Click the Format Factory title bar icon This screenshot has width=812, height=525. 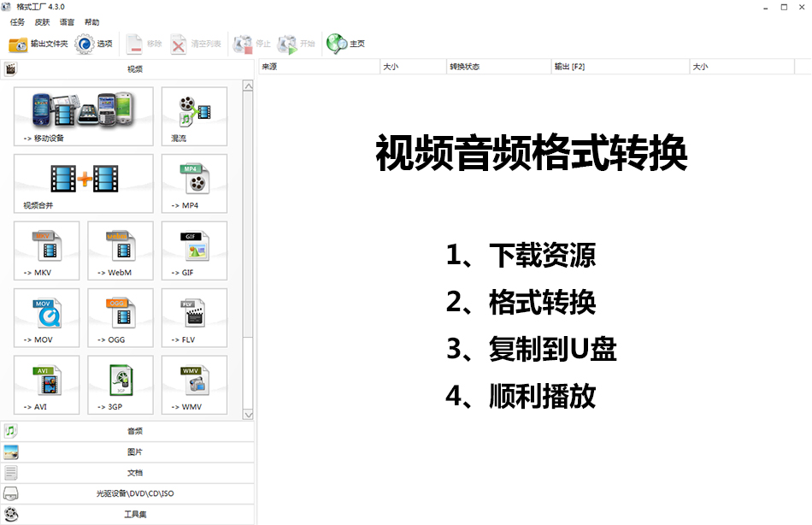6,7
